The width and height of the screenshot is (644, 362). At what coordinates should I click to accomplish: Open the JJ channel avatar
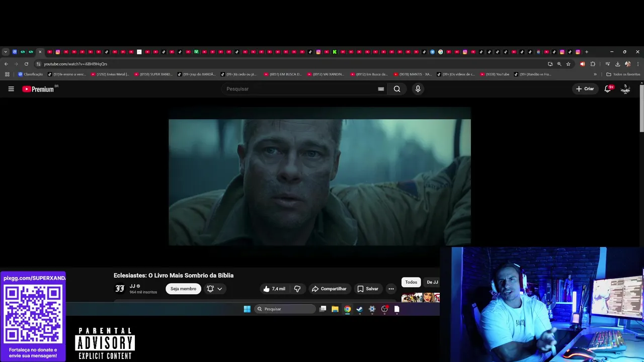click(120, 289)
